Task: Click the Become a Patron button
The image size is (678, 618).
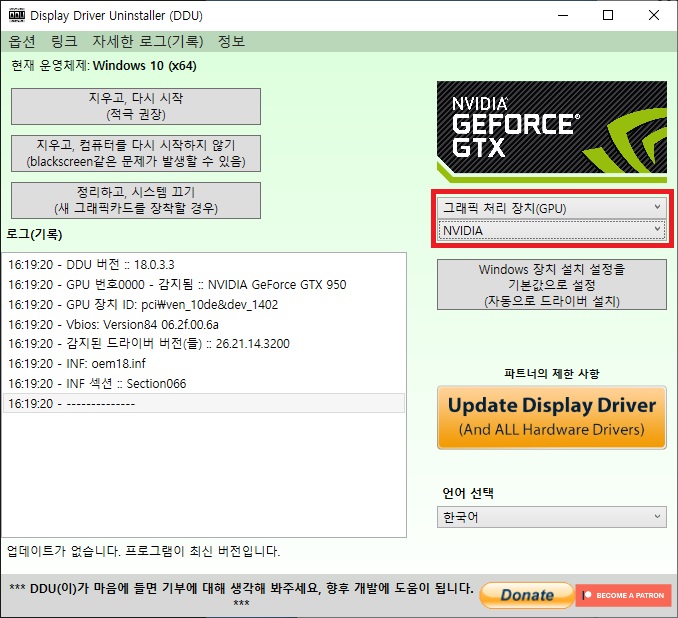Action: click(623, 596)
